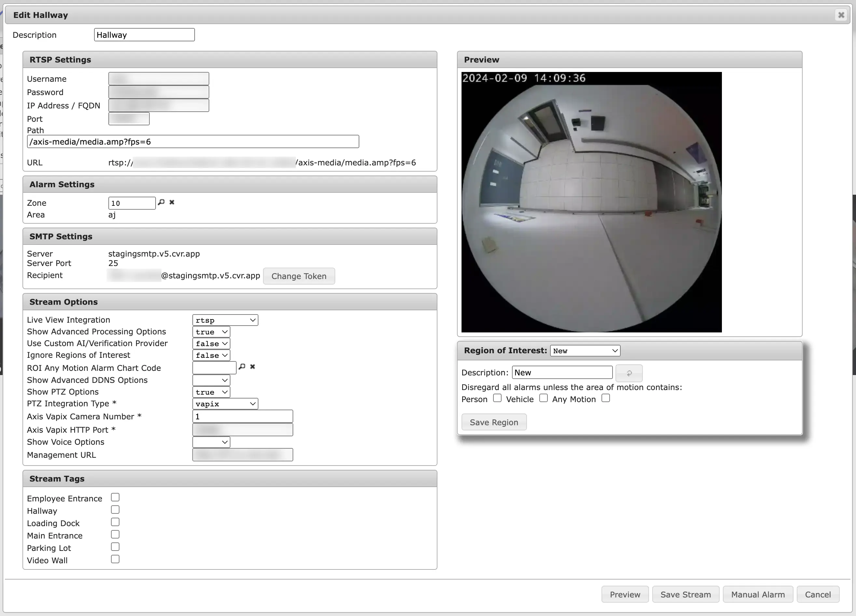Clear the Zone value with the x icon
Viewport: 856px width, 616px height.
172,202
